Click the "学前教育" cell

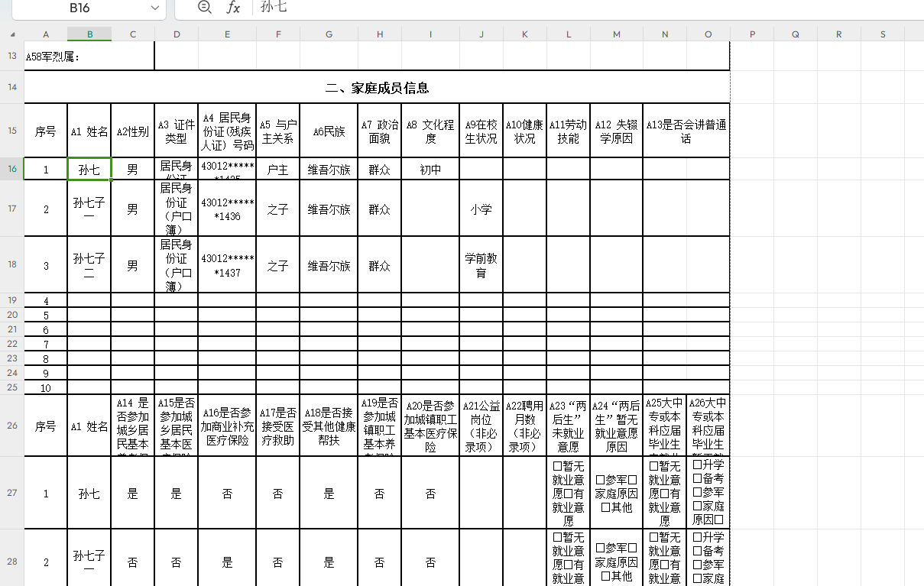481,265
